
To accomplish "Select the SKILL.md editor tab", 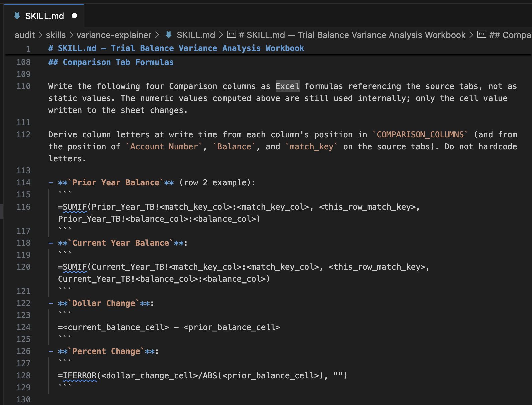I will click(x=45, y=16).
